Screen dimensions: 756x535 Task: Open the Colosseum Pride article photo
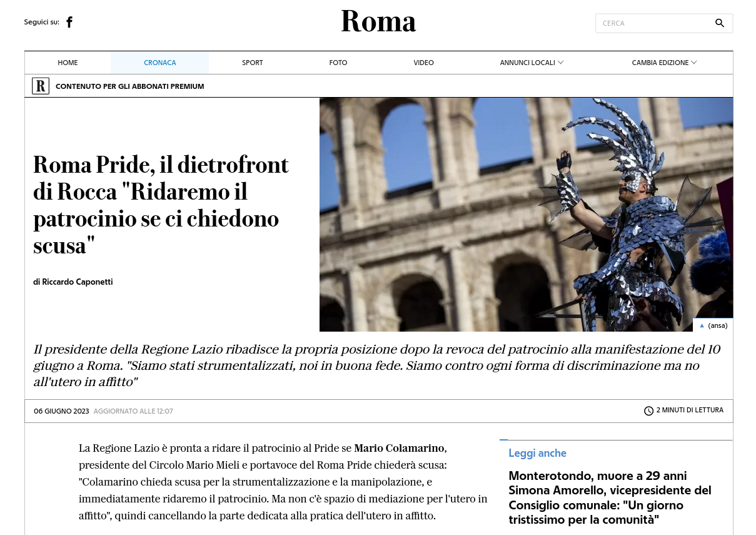pyautogui.click(x=526, y=214)
